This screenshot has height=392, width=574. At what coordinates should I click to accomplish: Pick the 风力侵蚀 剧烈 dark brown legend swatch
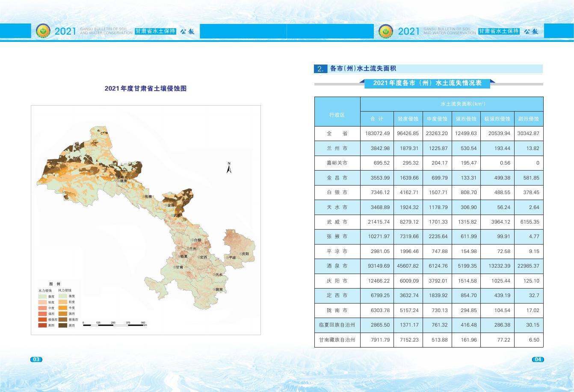tap(63, 326)
